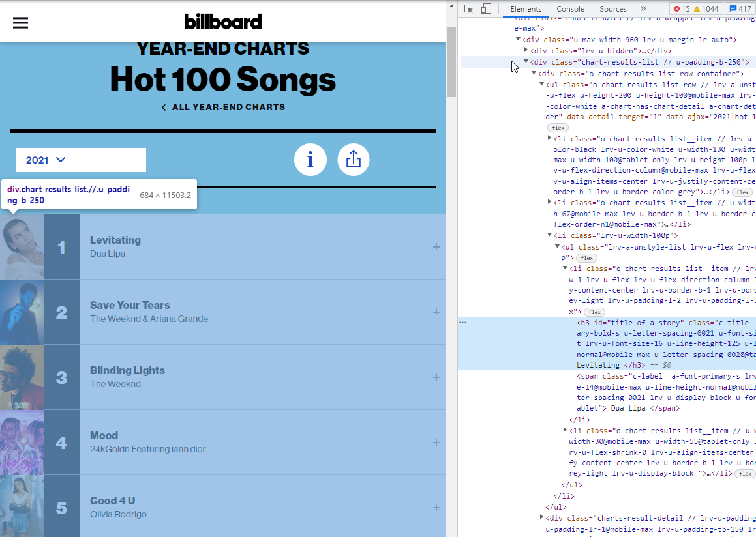Click the Blinding Lights album thumbnail
Viewport: 756px width, 537px height.
click(x=22, y=377)
